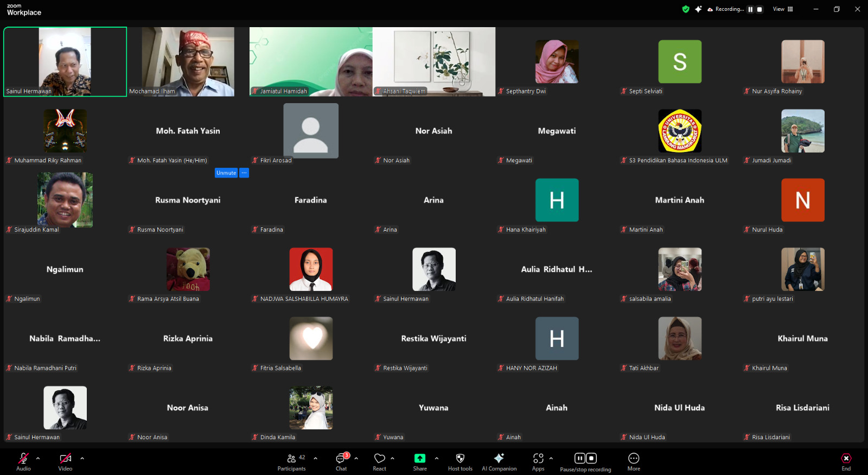Open the React emoji menu
Viewport: 868px width, 475px height.
pyautogui.click(x=379, y=461)
